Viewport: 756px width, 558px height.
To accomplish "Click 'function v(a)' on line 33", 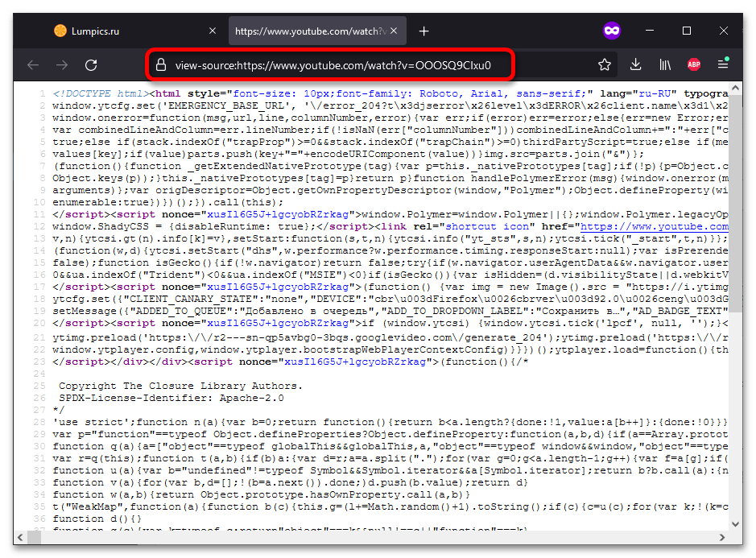I will (94, 483).
